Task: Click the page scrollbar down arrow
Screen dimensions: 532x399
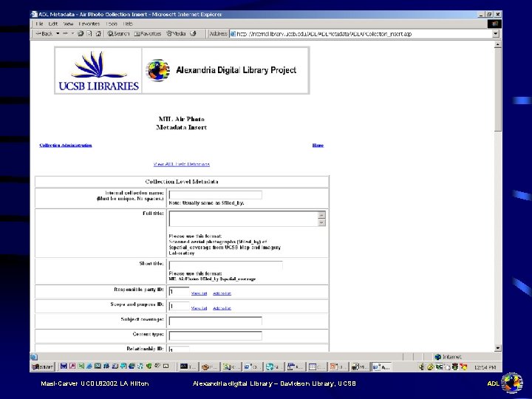Action: click(498, 348)
